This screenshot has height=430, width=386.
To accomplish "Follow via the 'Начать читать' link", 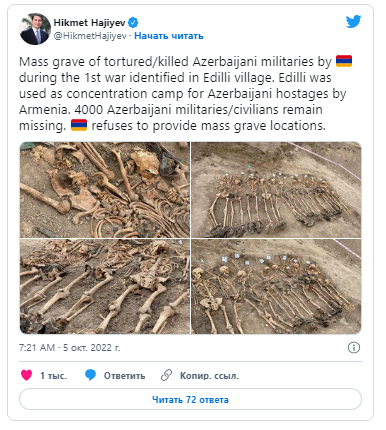I will click(169, 36).
